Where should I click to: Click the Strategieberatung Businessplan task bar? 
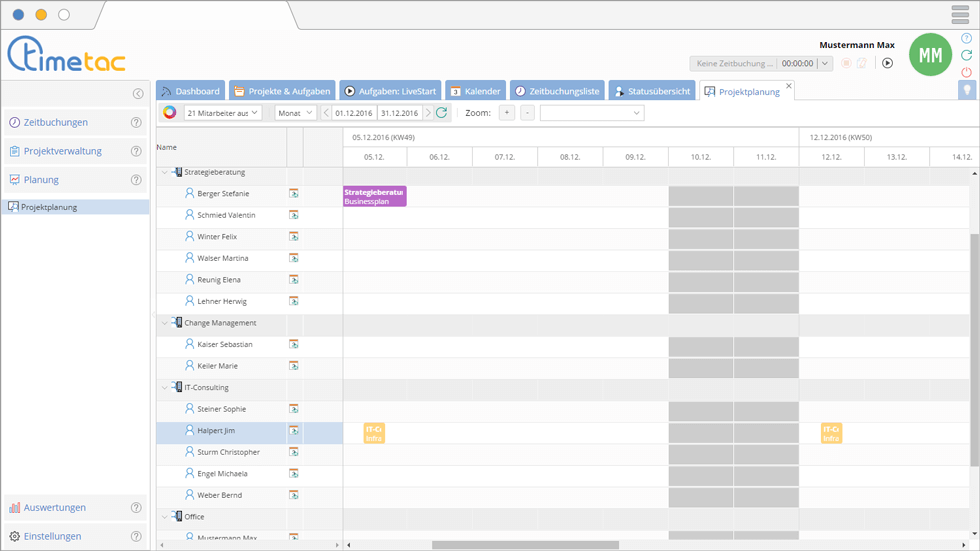click(374, 196)
